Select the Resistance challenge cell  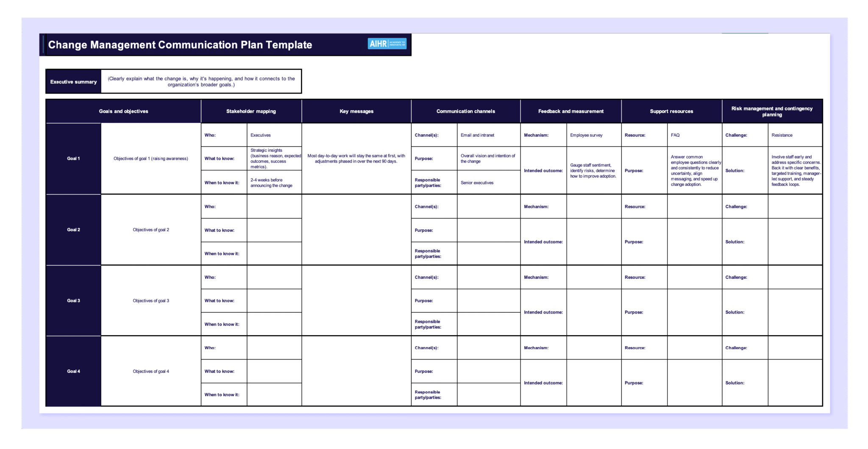coord(796,135)
